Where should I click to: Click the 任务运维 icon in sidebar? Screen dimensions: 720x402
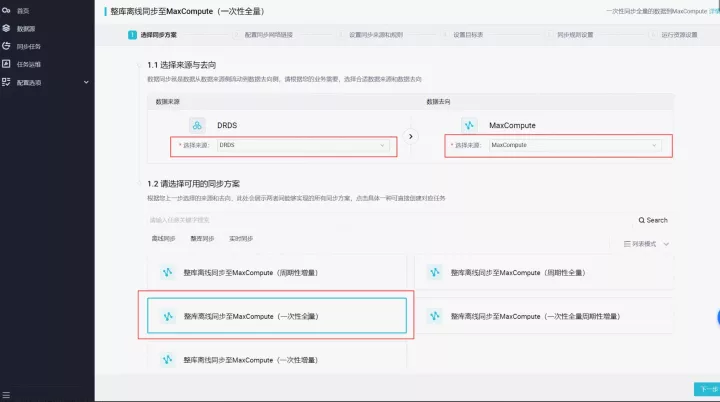[x=6, y=64]
